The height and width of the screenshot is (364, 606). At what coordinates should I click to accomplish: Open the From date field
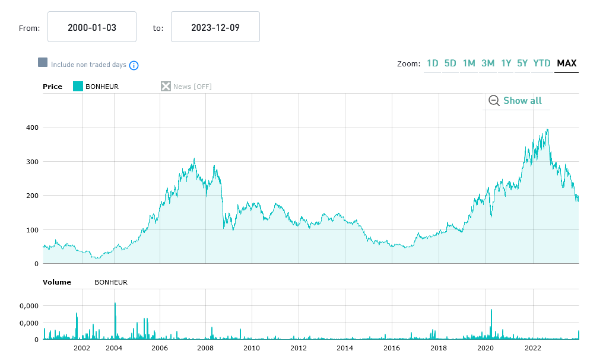coord(92,27)
